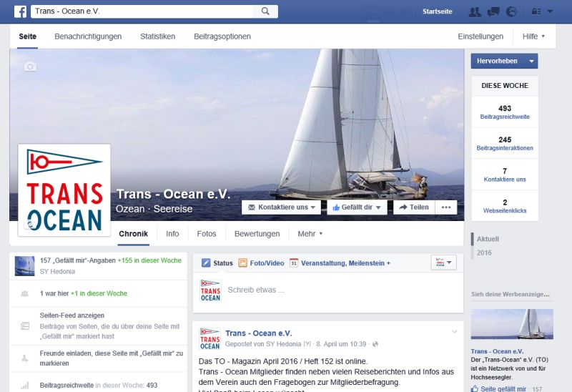572x392 pixels.
Task: Open 7 Kontaktiere uns statistic
Action: tap(505, 175)
